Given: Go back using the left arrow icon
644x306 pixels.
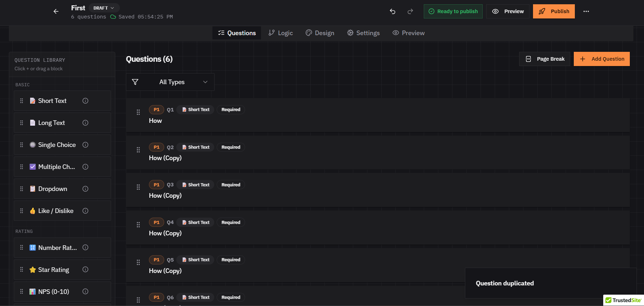Looking at the screenshot, I should point(56,11).
